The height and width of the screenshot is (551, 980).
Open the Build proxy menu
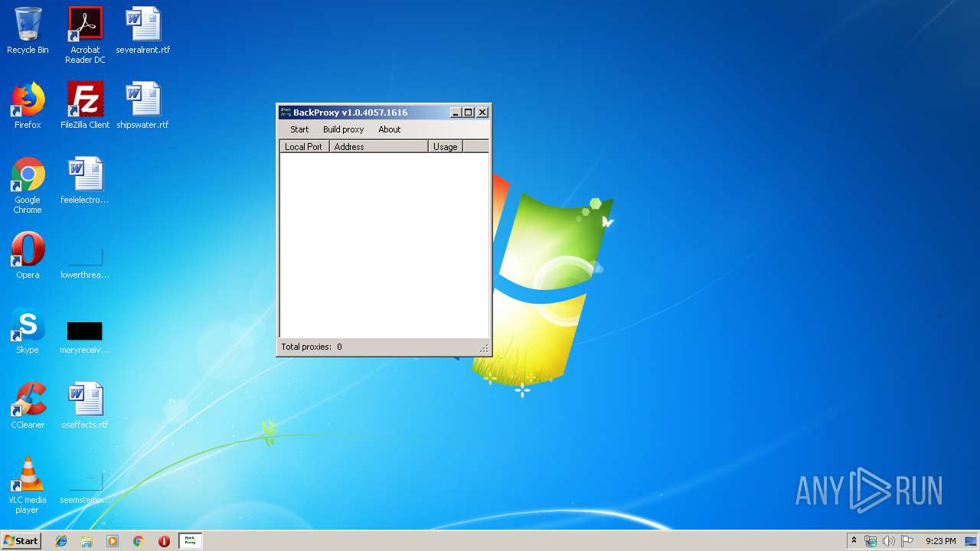[343, 129]
